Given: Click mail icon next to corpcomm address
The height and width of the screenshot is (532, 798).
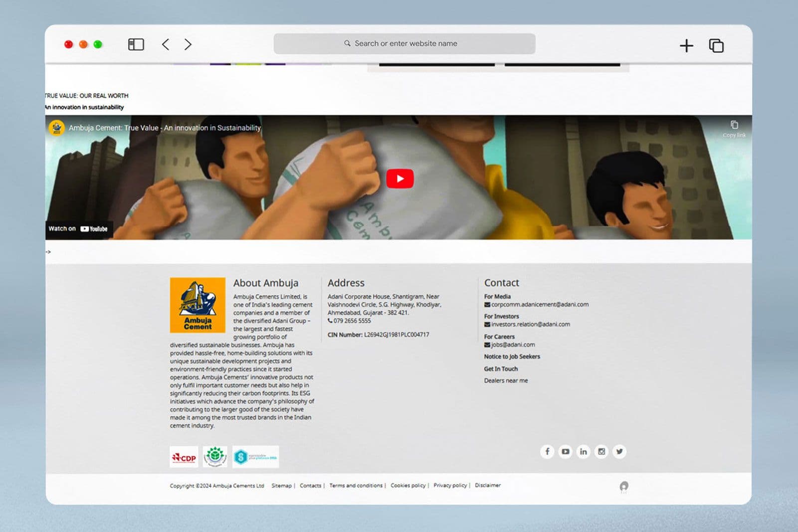Looking at the screenshot, I should click(487, 305).
